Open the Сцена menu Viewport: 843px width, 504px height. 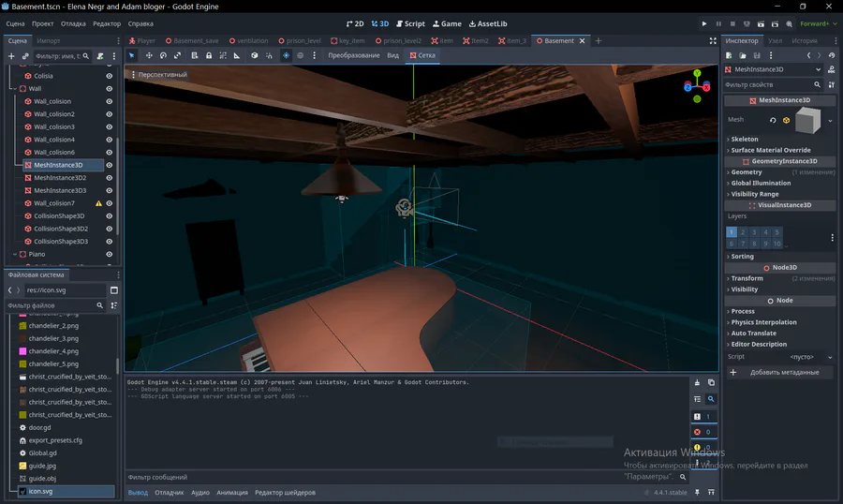15,23
